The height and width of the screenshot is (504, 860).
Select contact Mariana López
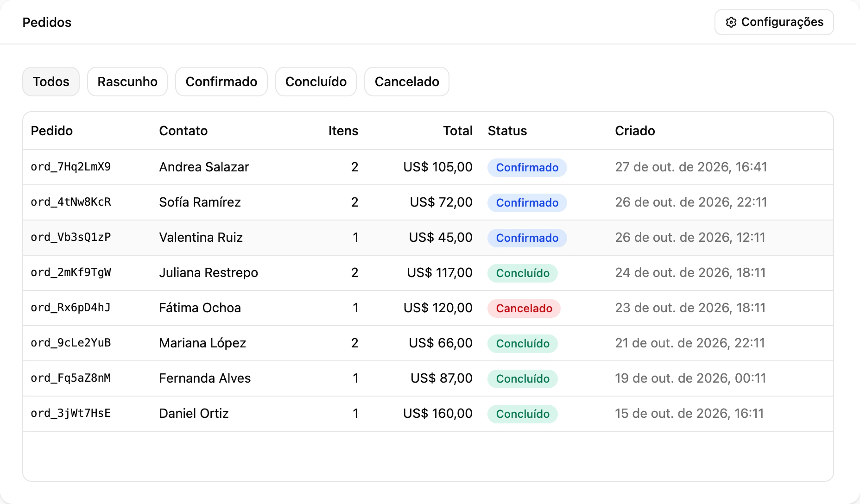point(202,343)
